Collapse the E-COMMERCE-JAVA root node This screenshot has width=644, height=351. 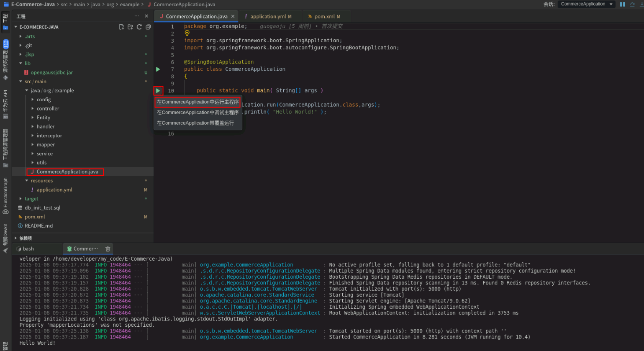pyautogui.click(x=16, y=27)
